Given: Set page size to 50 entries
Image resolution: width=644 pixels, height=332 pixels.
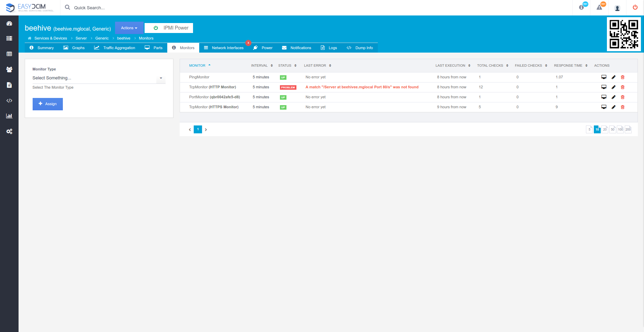Looking at the screenshot, I should [x=612, y=130].
